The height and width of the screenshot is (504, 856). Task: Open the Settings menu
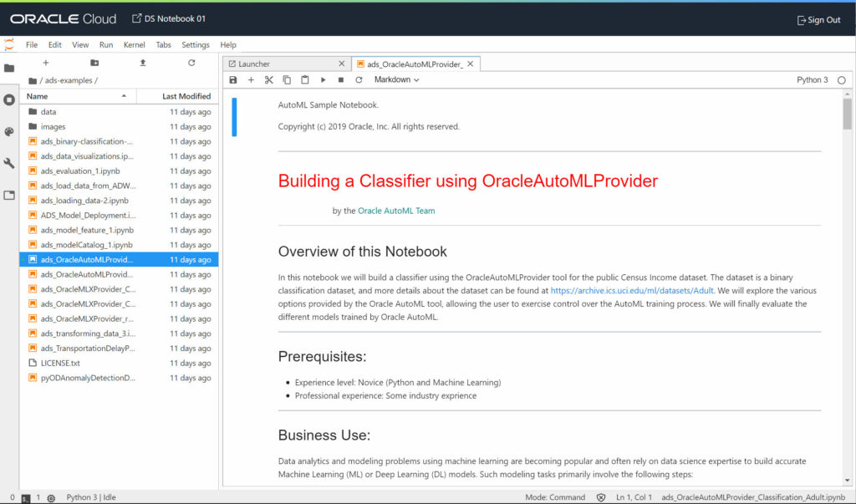click(196, 45)
